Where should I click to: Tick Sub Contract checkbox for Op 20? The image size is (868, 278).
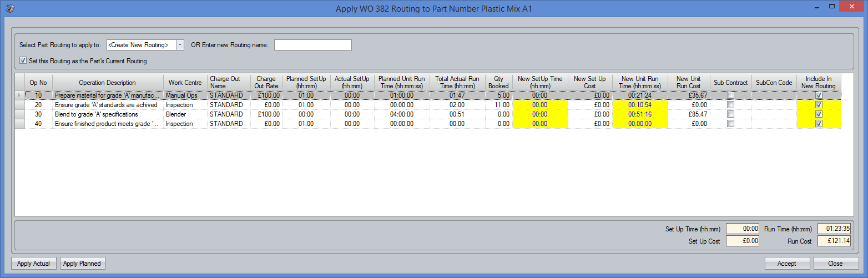(730, 105)
